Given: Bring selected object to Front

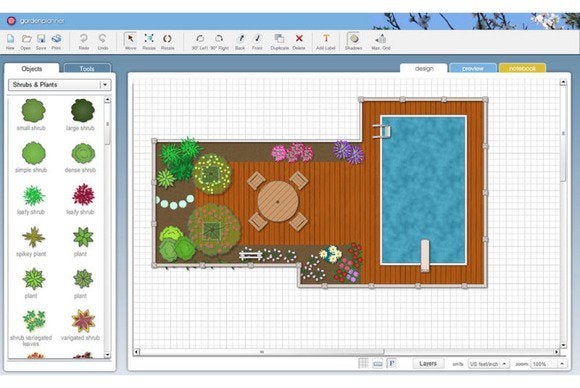Looking at the screenshot, I should [257, 41].
